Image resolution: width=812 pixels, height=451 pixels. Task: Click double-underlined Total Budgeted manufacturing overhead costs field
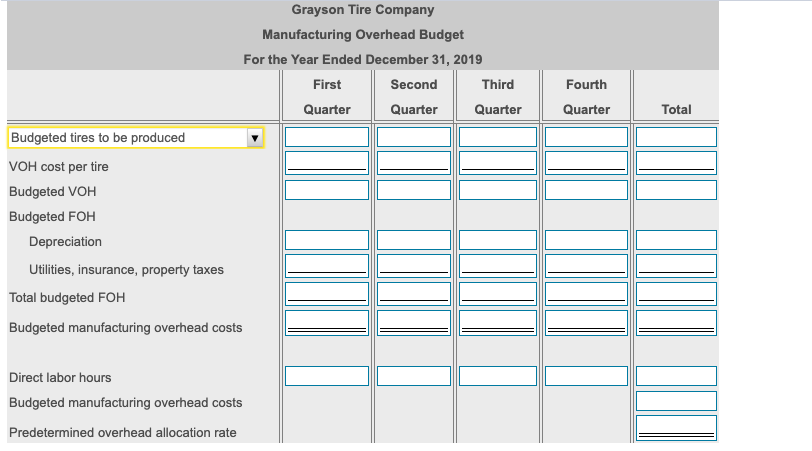click(x=676, y=323)
